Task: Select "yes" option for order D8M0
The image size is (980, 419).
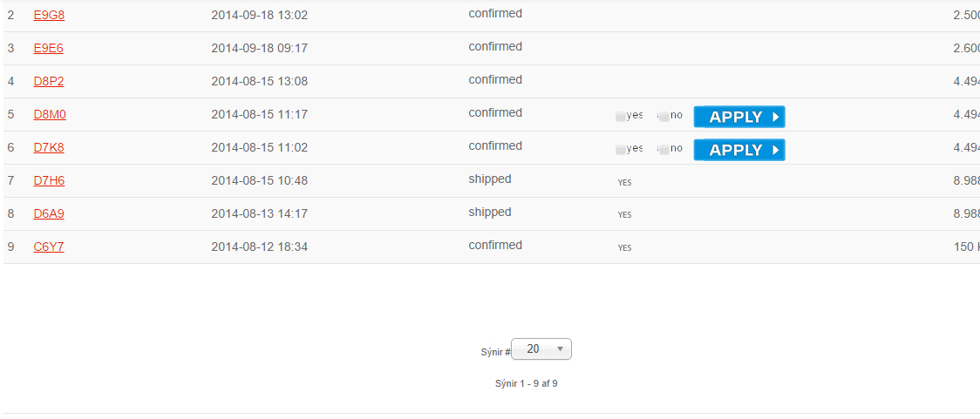Action: tap(621, 116)
